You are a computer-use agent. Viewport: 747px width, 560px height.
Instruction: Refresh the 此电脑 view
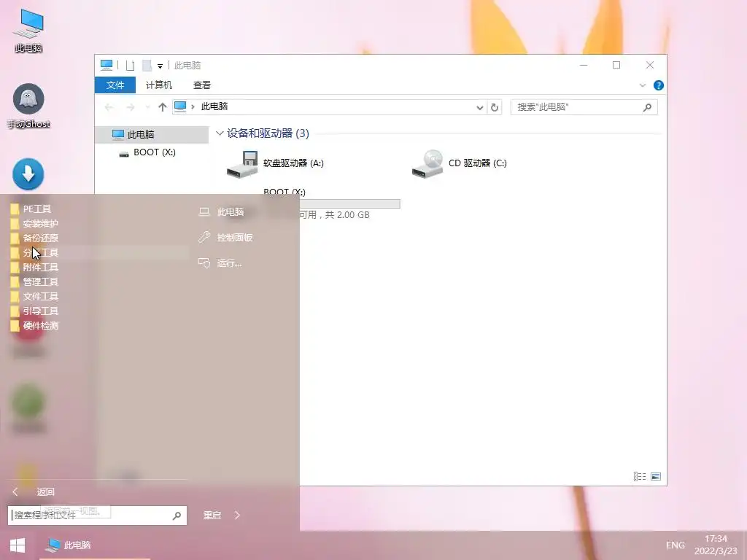[x=495, y=108]
